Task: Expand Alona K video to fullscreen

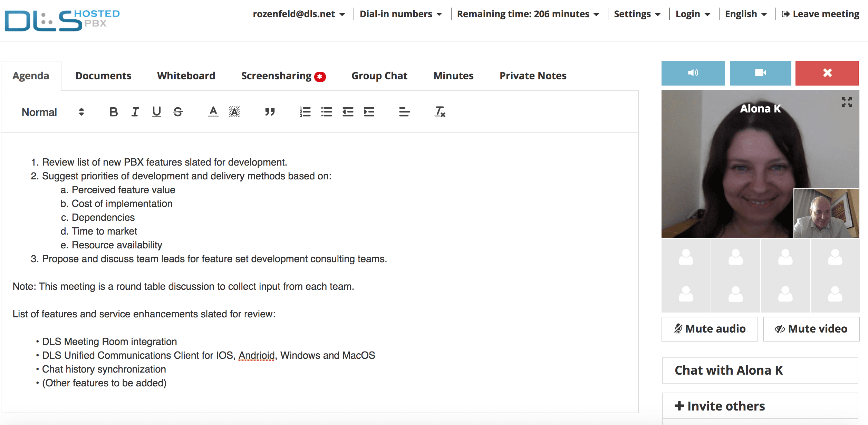Action: coord(847,102)
